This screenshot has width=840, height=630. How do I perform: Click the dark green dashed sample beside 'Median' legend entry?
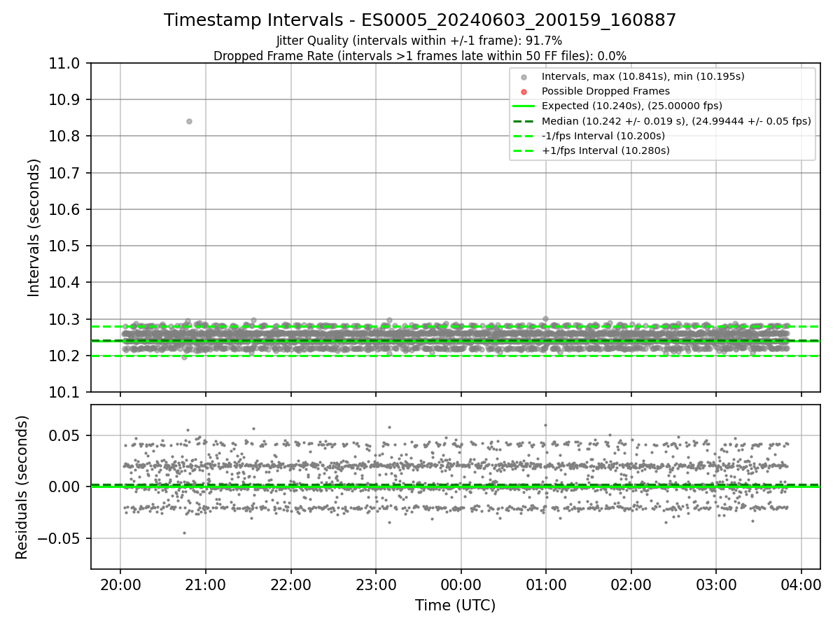pyautogui.click(x=524, y=121)
